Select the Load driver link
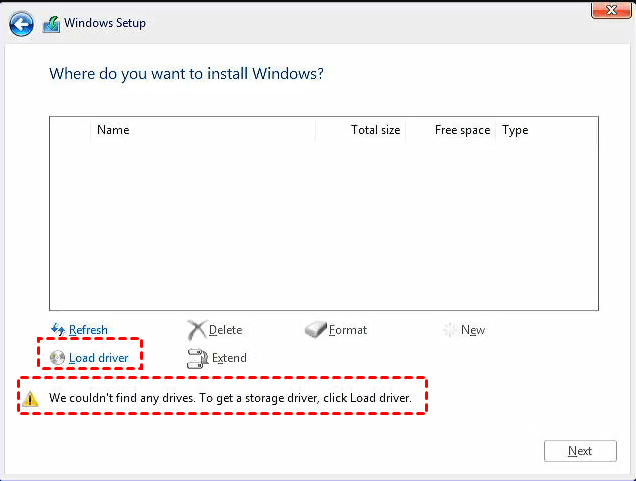This screenshot has height=481, width=636. 98,357
